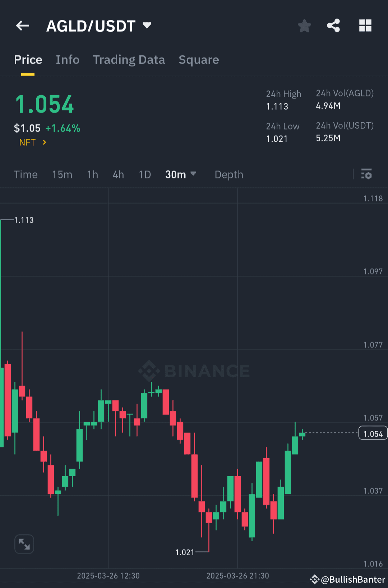
Task: Switch the chart to Time view
Action: [x=26, y=174]
